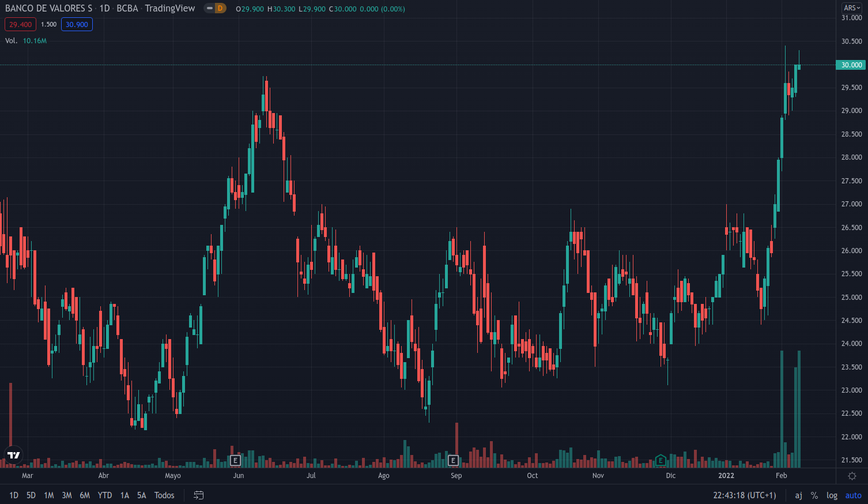Viewport: 868px width, 504px height.
Task: Select the 1M time range
Action: pos(49,495)
